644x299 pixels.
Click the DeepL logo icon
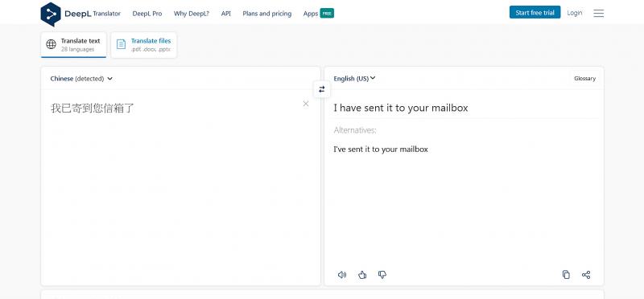(x=51, y=14)
